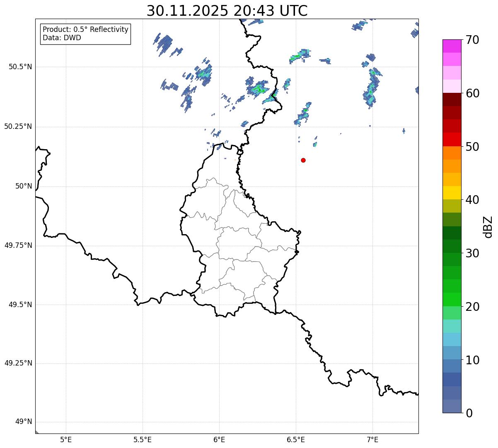The image size is (498, 448).
Task: Click the timestamp title 30.11.2025 20:43 UTC
Action: pos(227,11)
